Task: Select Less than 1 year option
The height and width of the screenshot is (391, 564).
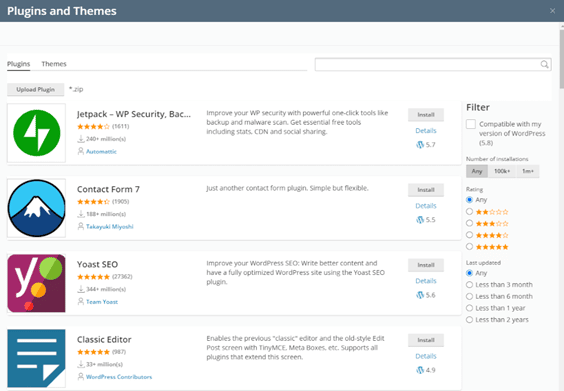Action: 469,308
